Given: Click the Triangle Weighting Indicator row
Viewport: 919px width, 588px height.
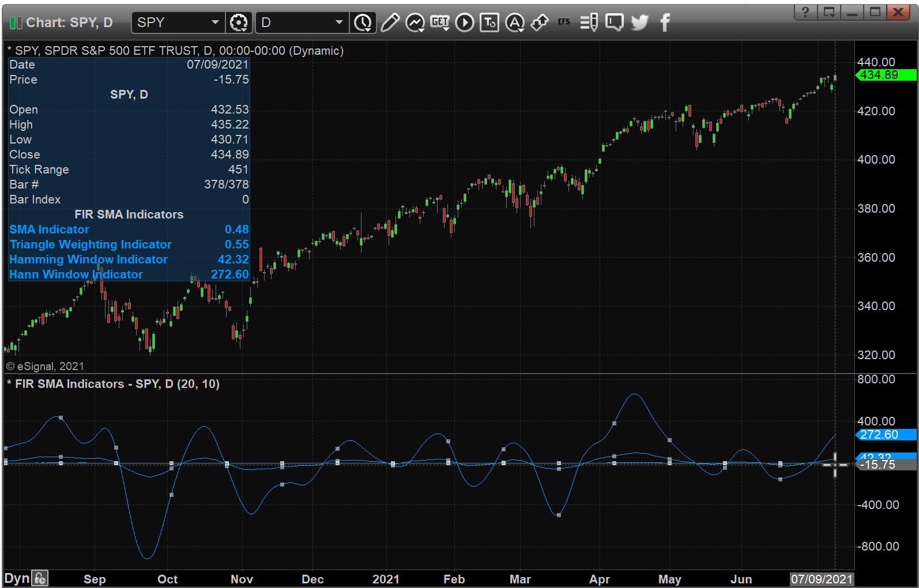Looking at the screenshot, I should (x=129, y=244).
